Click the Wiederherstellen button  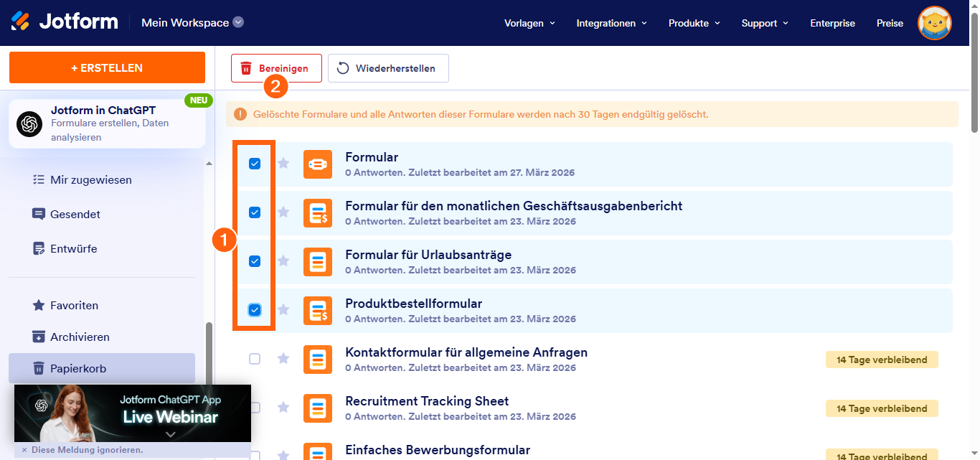click(388, 67)
